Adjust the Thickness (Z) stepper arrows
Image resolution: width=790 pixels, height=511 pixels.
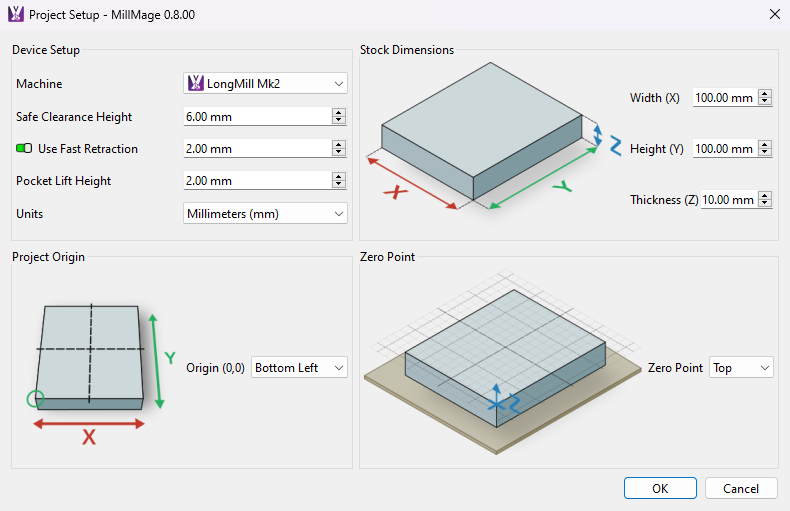coord(765,200)
